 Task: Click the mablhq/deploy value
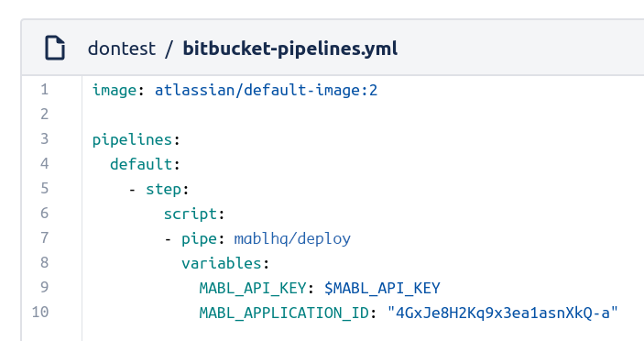tap(292, 238)
